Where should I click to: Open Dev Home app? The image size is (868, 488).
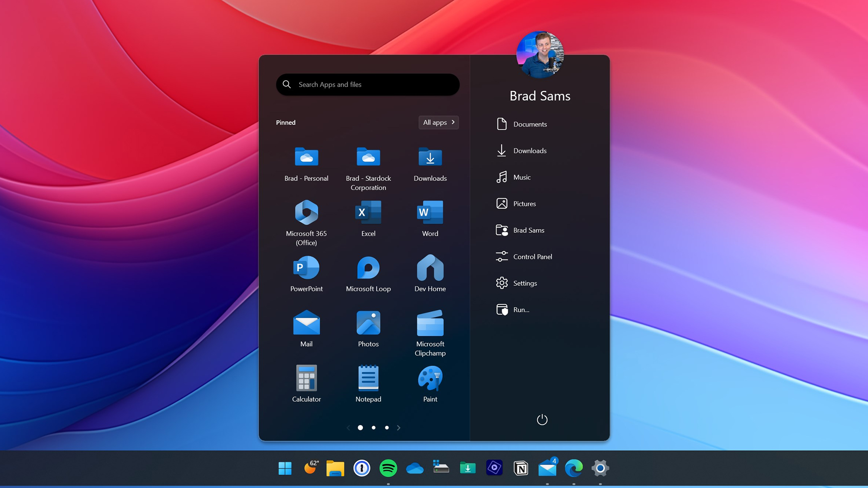(430, 272)
